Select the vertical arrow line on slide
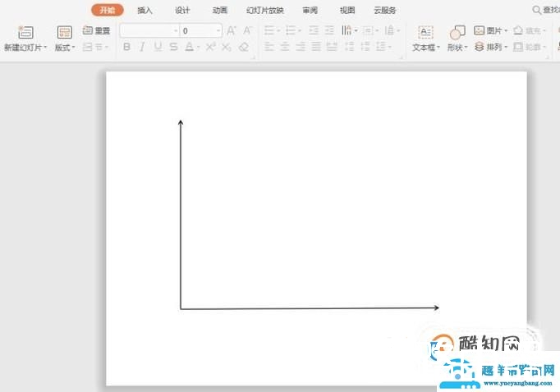Screen dimensions: 560x392 click(x=181, y=214)
